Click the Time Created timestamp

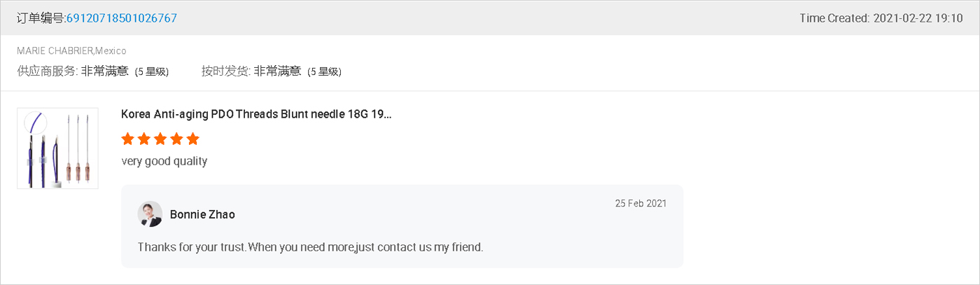(x=881, y=18)
